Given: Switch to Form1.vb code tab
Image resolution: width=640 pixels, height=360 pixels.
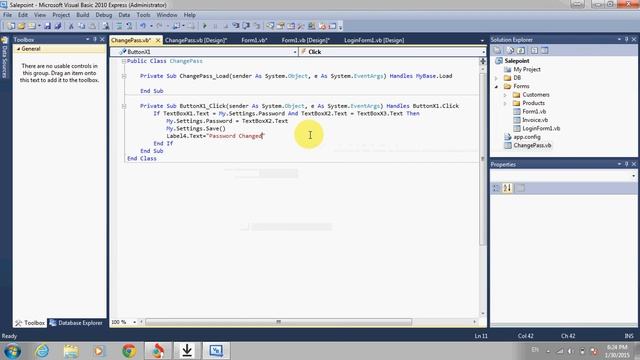Looking at the screenshot, I should point(254,40).
